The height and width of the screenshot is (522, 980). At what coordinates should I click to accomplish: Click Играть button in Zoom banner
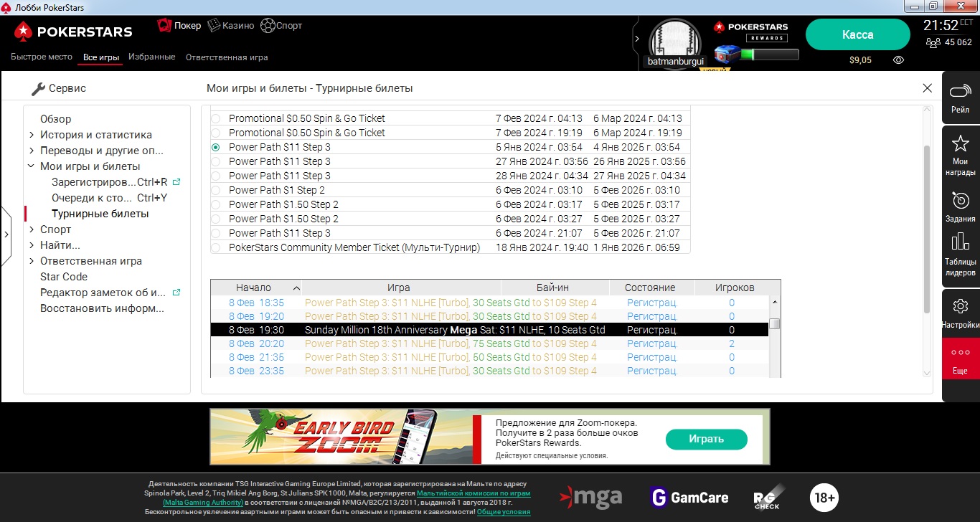click(707, 439)
